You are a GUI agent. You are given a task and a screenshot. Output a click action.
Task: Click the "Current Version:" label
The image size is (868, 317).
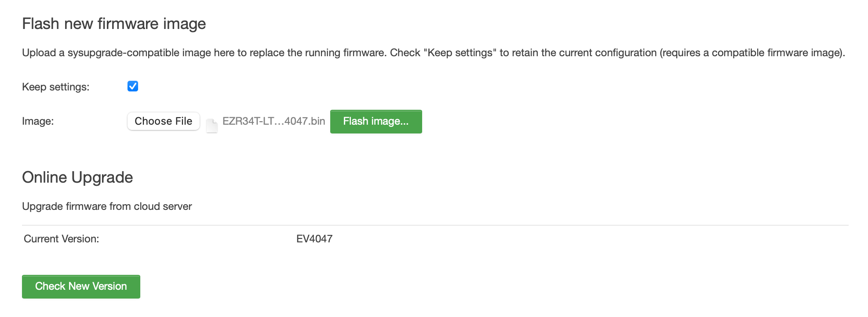pyautogui.click(x=62, y=239)
